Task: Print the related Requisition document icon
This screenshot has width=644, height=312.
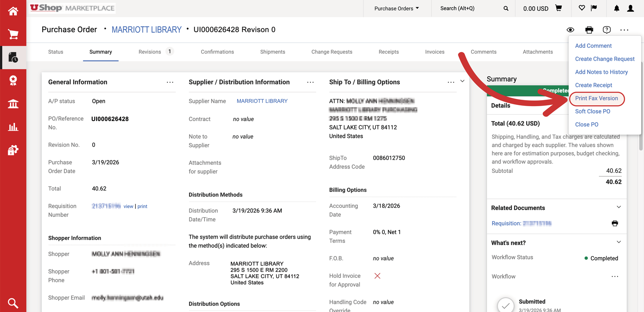Action: point(615,223)
